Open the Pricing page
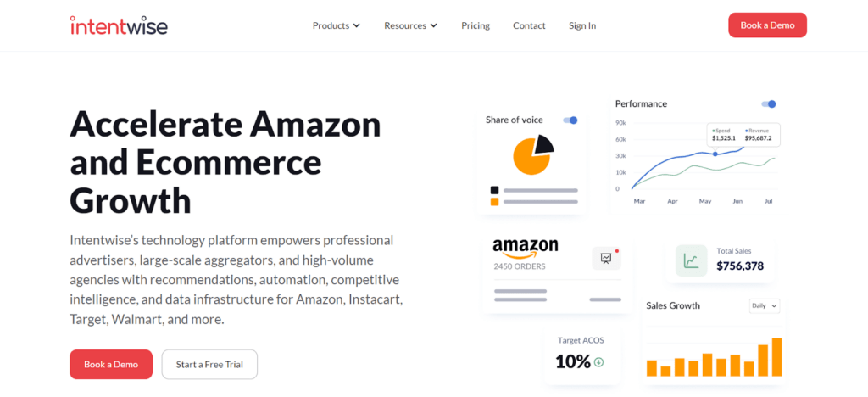Image resolution: width=868 pixels, height=397 pixels. click(x=476, y=25)
